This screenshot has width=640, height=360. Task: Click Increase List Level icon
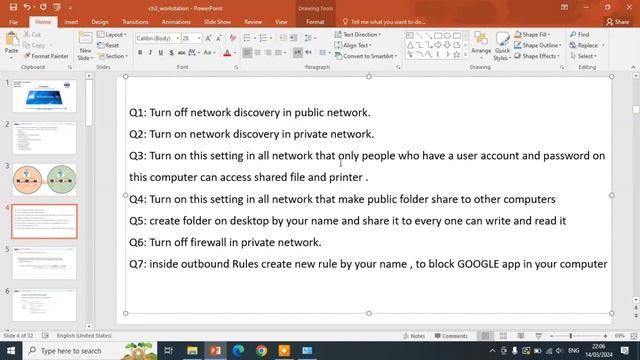293,38
